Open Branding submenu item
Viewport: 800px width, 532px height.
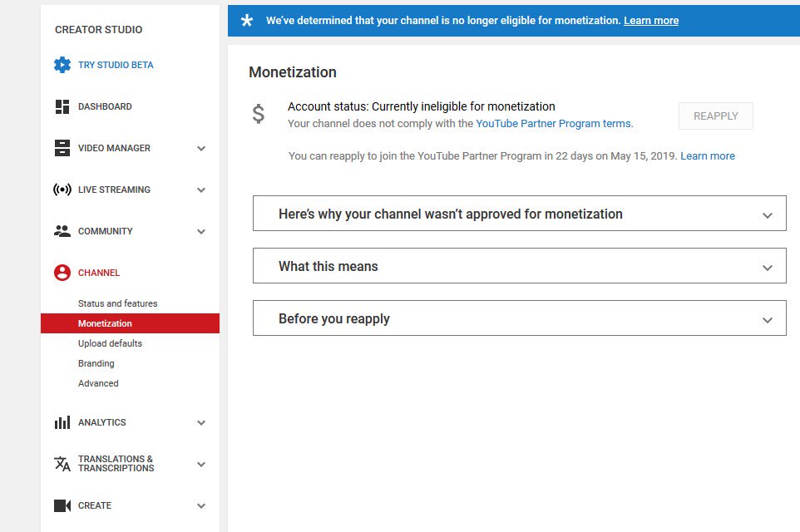(96, 363)
